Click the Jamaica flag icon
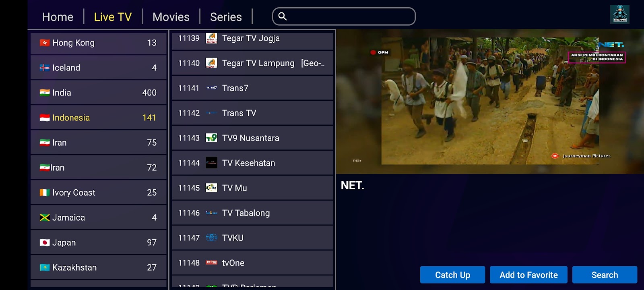 pyautogui.click(x=45, y=217)
